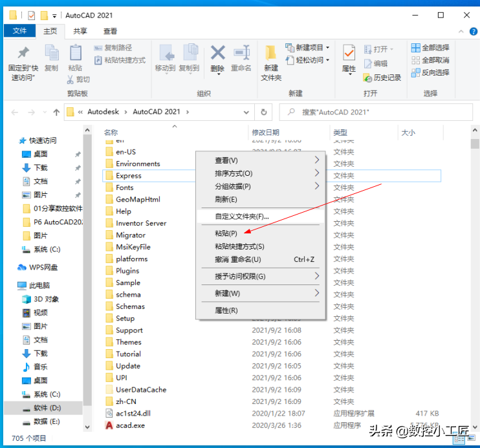Select the ac1st24.dll file

133,414
